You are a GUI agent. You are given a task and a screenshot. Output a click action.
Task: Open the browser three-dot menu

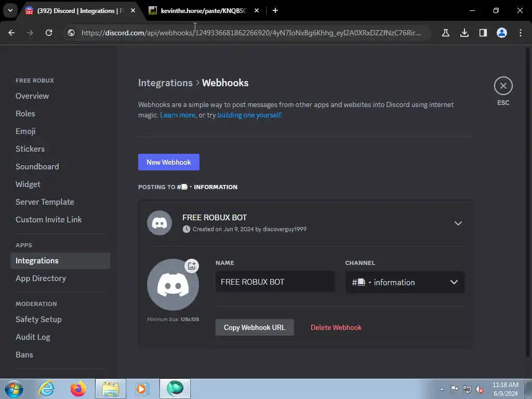point(521,33)
